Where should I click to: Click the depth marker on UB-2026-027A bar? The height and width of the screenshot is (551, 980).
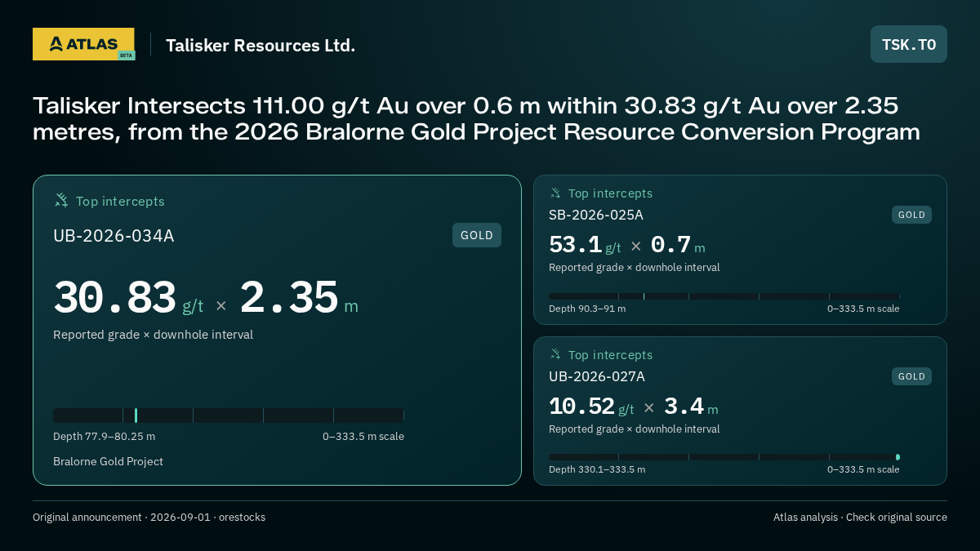point(898,457)
